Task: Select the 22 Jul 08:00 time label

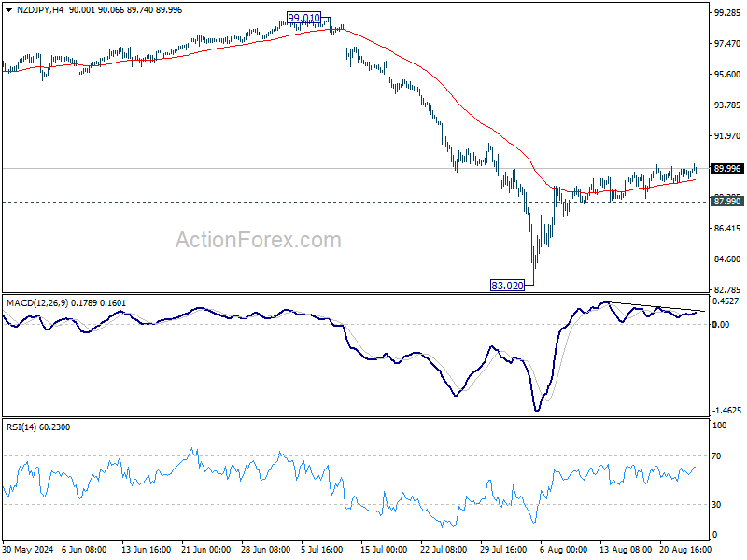Action: click(444, 550)
